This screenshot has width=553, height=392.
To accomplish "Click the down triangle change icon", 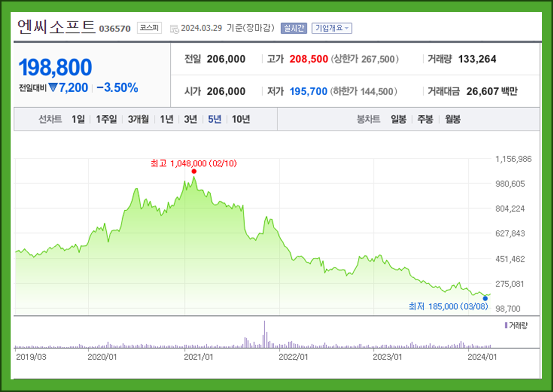I will tap(53, 87).
